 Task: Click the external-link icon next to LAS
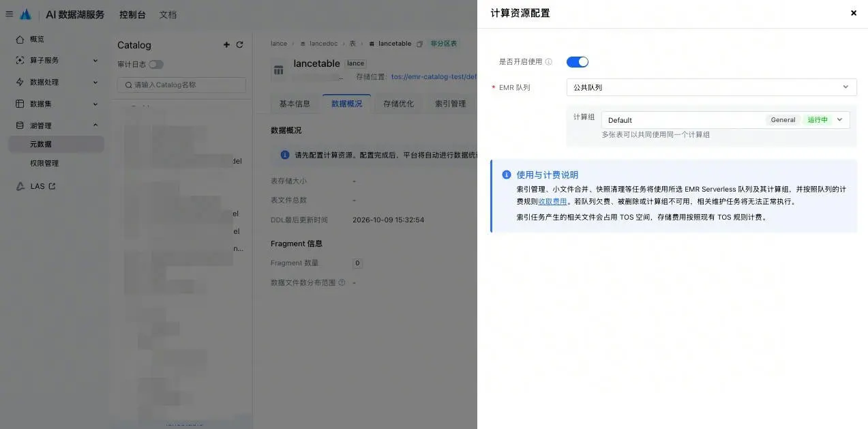52,186
